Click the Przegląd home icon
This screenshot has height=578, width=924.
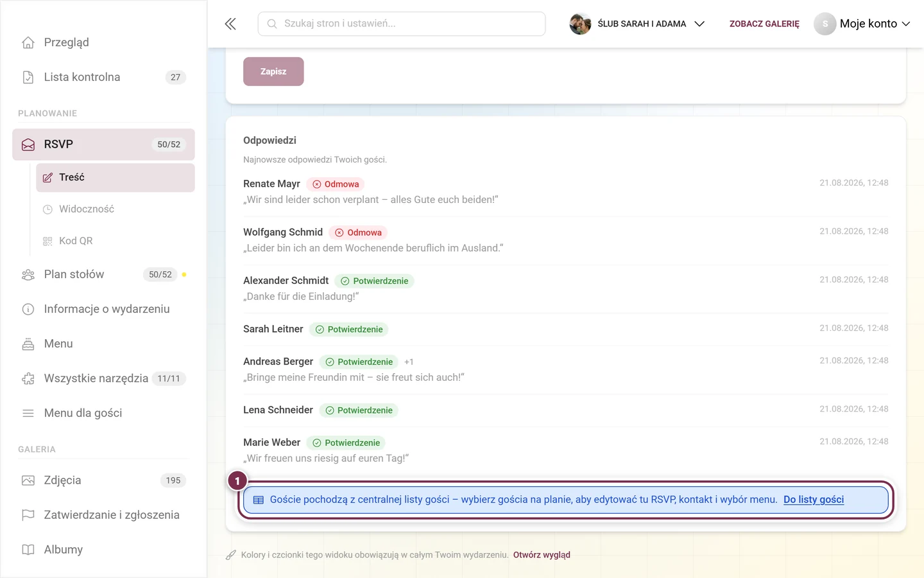[28, 42]
